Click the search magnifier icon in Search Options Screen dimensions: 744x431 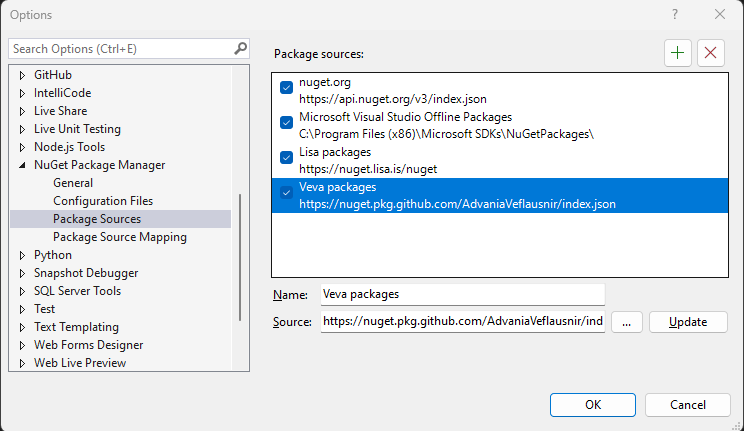tap(241, 48)
